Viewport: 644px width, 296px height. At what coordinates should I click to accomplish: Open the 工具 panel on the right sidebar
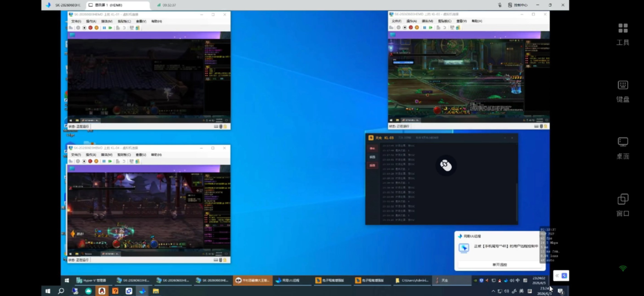pos(623,34)
